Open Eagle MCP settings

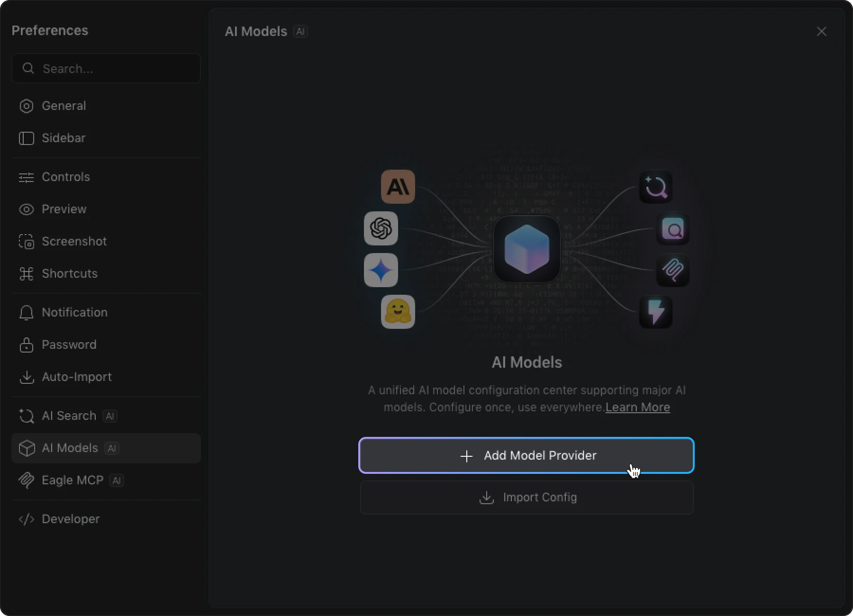click(x=72, y=480)
